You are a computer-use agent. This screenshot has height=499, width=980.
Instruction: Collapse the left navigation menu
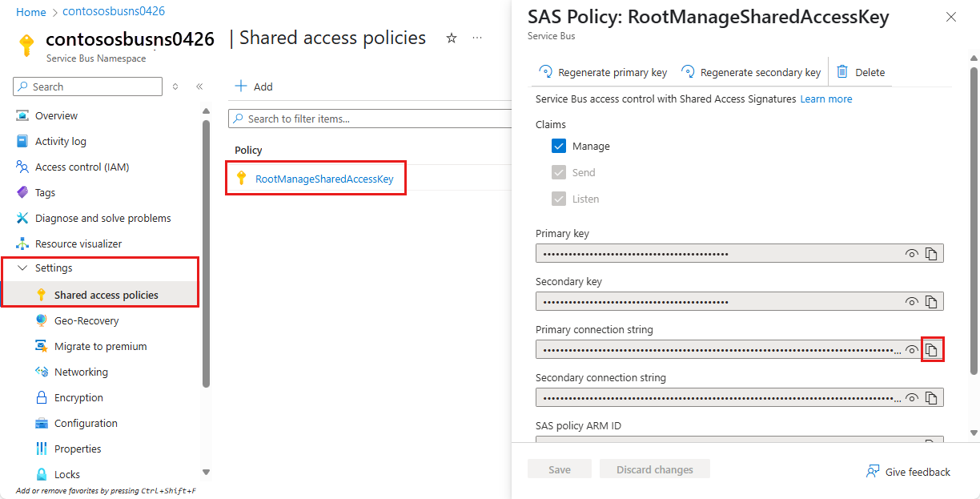point(199,87)
